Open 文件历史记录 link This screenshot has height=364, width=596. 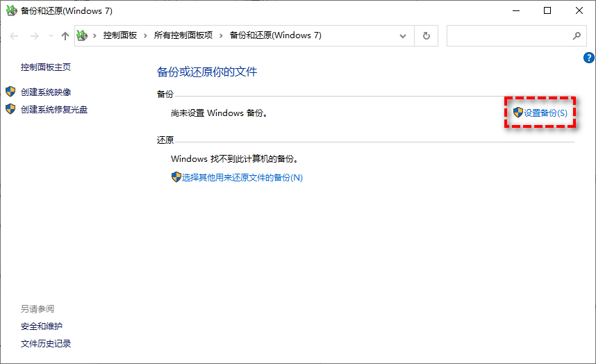click(x=46, y=344)
